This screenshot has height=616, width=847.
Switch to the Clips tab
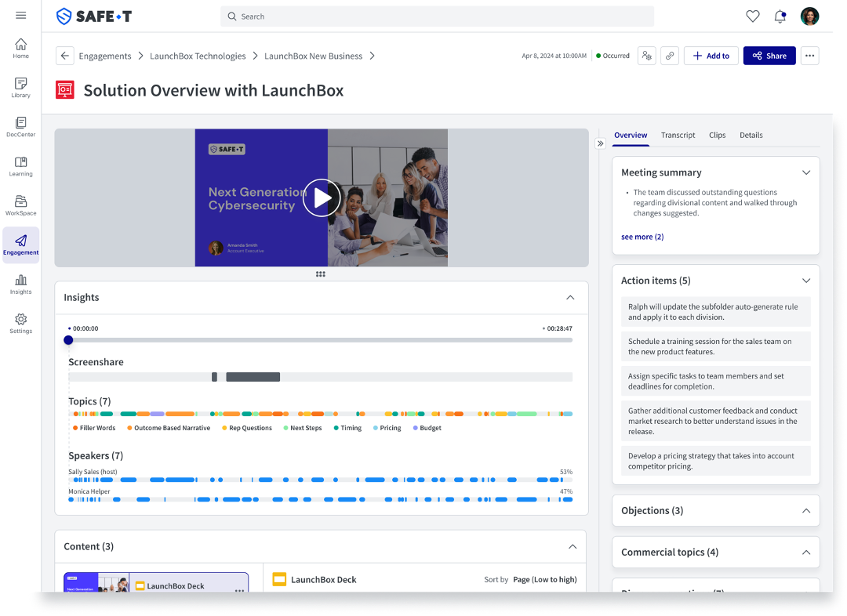pyautogui.click(x=717, y=135)
